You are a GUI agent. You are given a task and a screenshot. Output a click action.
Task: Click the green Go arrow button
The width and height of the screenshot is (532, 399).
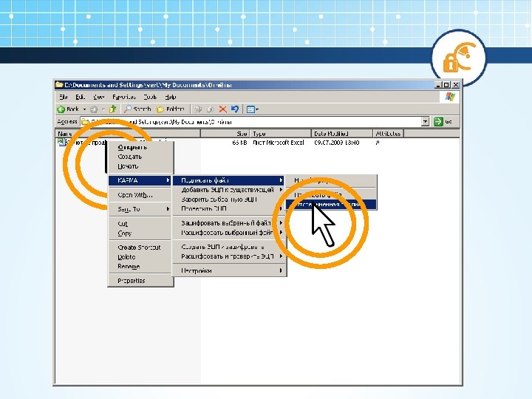(x=438, y=121)
